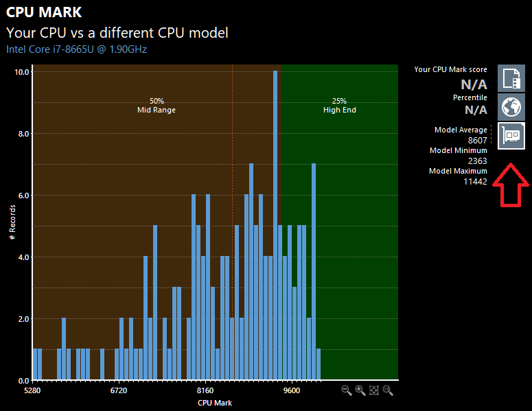Click the # Records y-axis title
The width and height of the screenshot is (532, 411).
click(12, 222)
